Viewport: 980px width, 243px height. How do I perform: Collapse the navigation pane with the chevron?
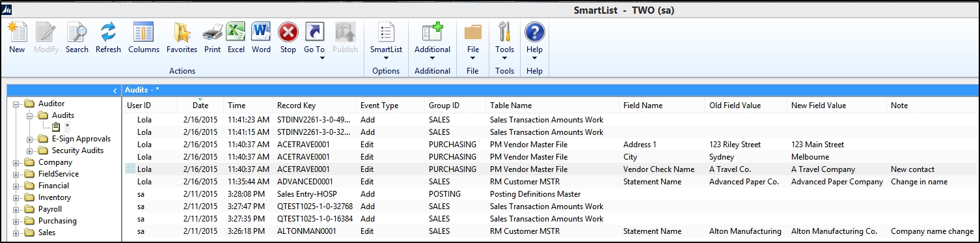tap(115, 90)
